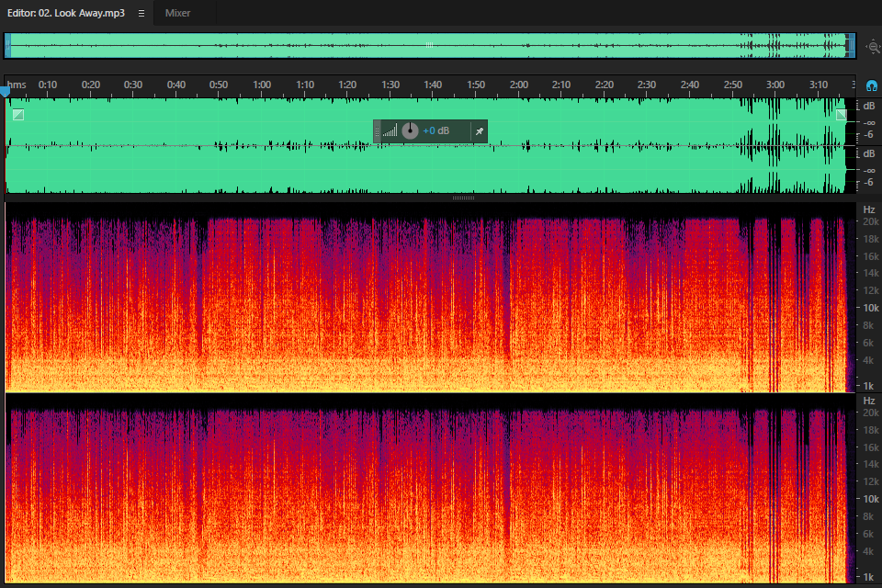Click the dB label of the lower waveform channel
Image resolution: width=882 pixels, height=588 pixels.
[x=869, y=153]
